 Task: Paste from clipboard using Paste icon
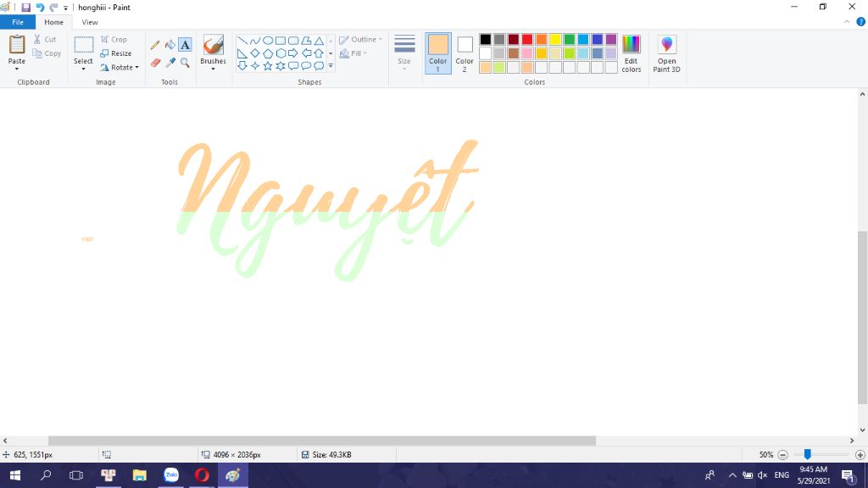pyautogui.click(x=17, y=45)
